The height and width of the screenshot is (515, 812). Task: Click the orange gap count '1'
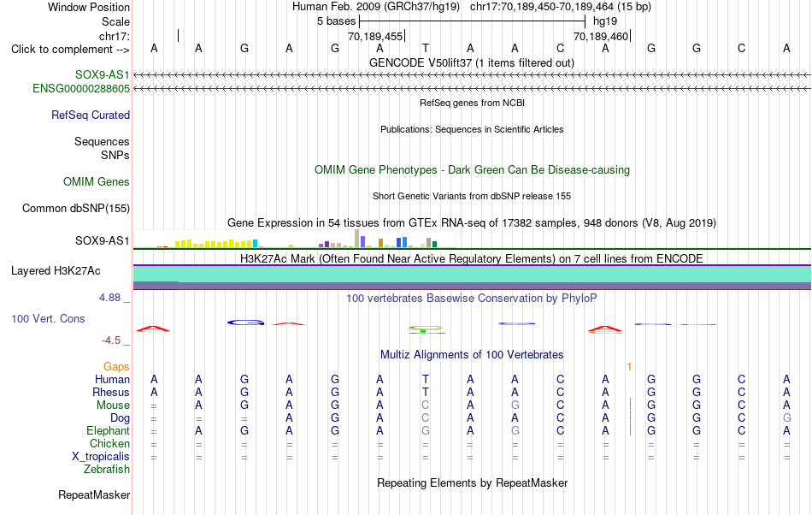(x=629, y=367)
